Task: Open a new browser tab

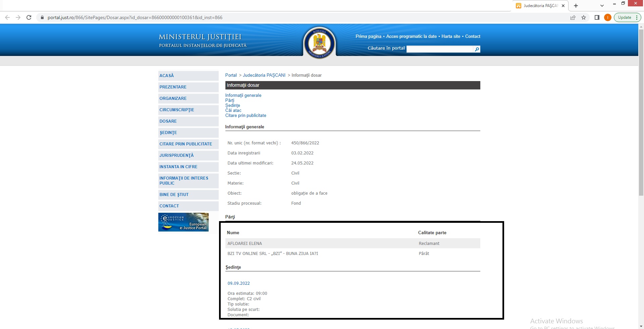Action: click(x=576, y=6)
